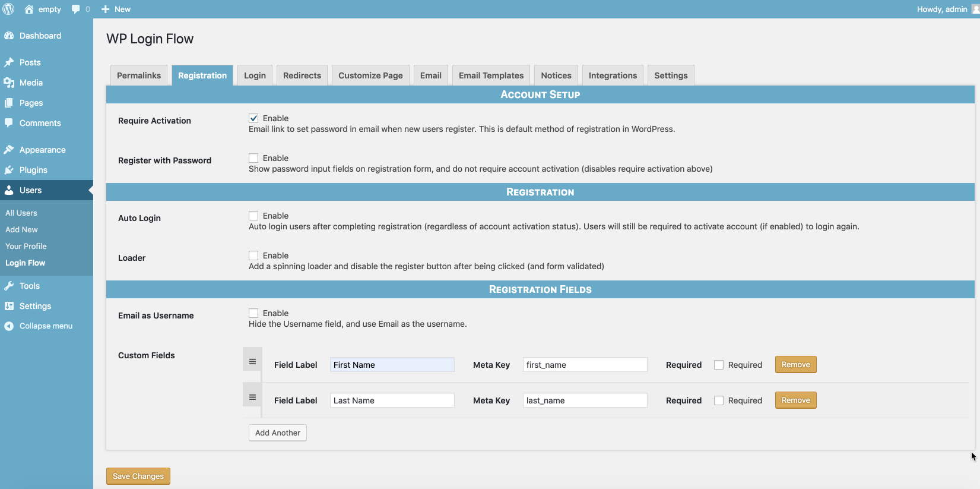Screen dimensions: 980x489
Task: Open the site home icon labeled empty
Action: coord(29,9)
